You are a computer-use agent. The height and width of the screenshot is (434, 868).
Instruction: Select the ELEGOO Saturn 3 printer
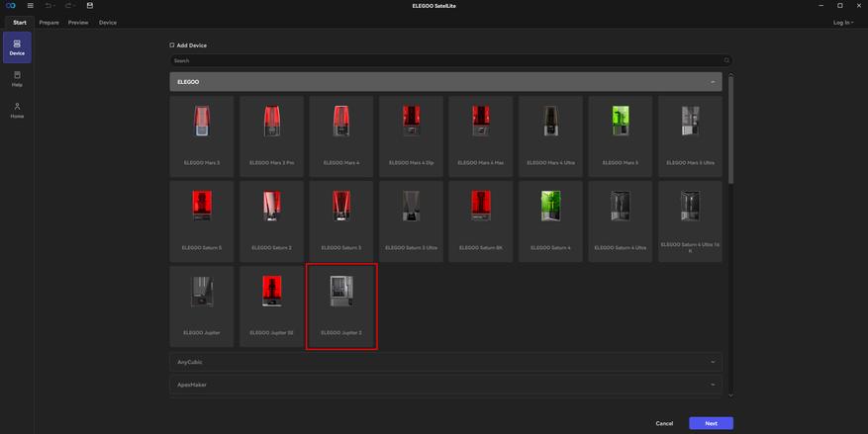coord(341,221)
